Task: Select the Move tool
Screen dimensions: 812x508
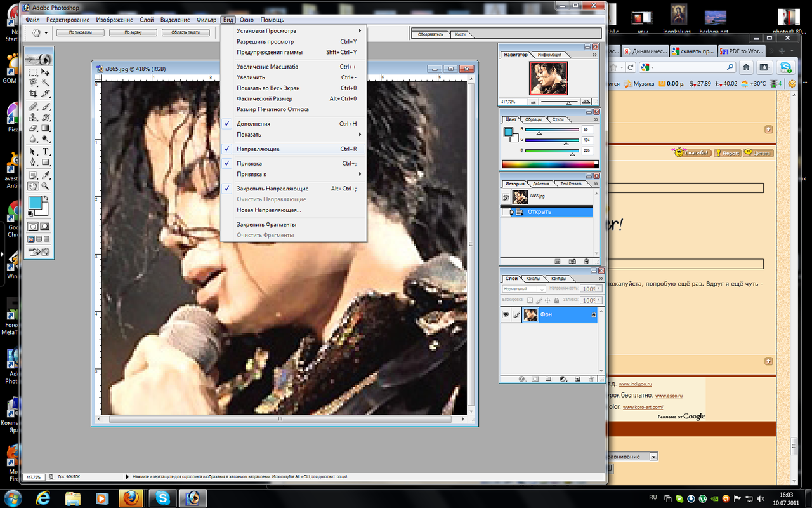Action: (x=45, y=72)
